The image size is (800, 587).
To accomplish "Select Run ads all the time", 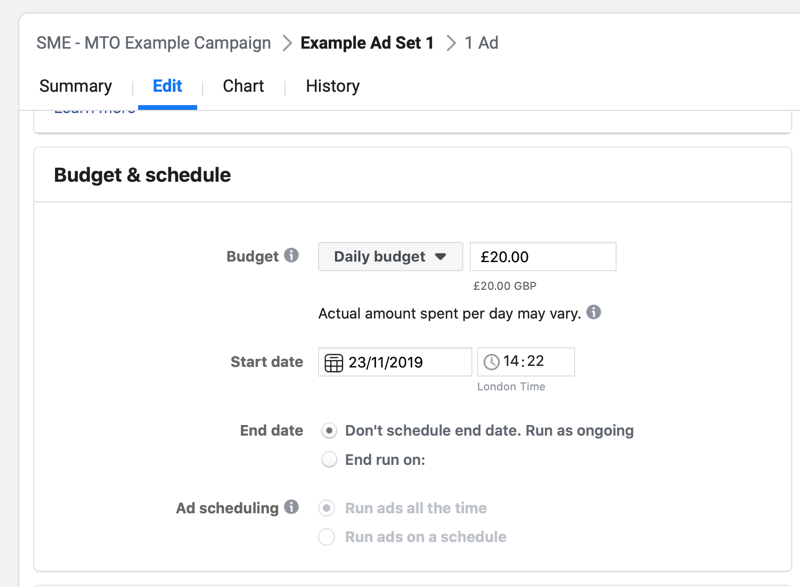I will pyautogui.click(x=327, y=508).
